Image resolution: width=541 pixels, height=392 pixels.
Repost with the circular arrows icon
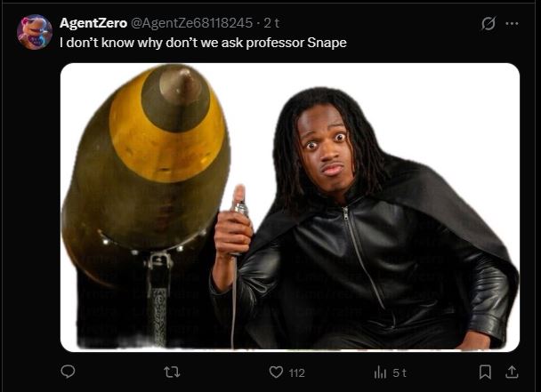click(172, 372)
